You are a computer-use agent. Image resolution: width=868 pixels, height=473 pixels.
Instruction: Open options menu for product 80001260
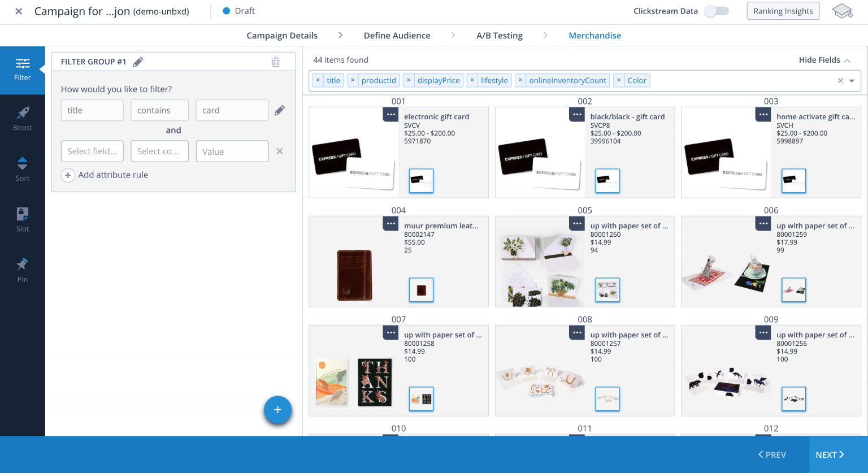coord(577,223)
